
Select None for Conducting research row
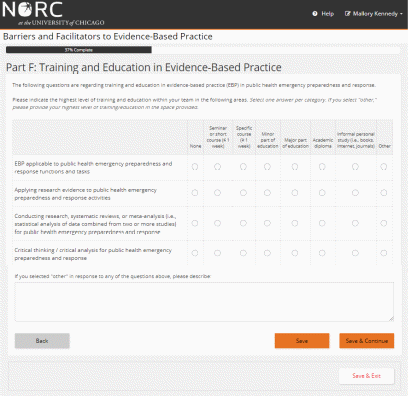(x=195, y=223)
